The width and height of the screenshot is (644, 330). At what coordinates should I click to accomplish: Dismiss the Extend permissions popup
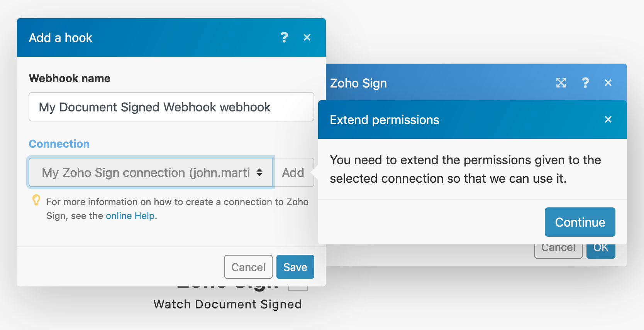point(608,120)
